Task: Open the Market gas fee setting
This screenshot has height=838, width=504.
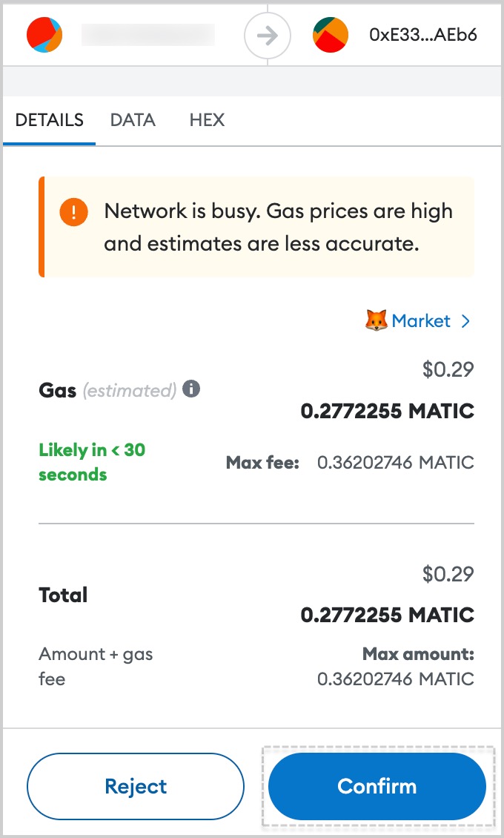Action: [x=421, y=320]
